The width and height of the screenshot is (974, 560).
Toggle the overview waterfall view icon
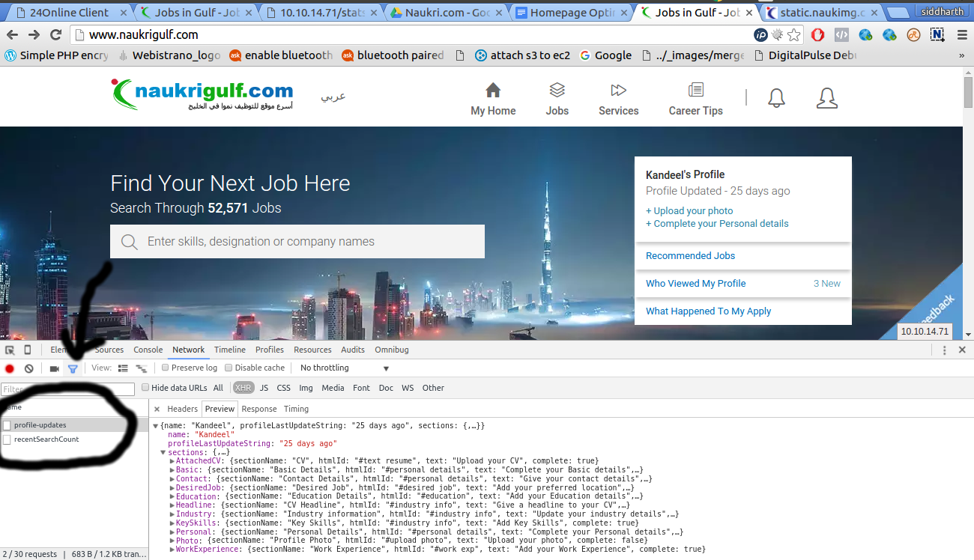point(141,368)
